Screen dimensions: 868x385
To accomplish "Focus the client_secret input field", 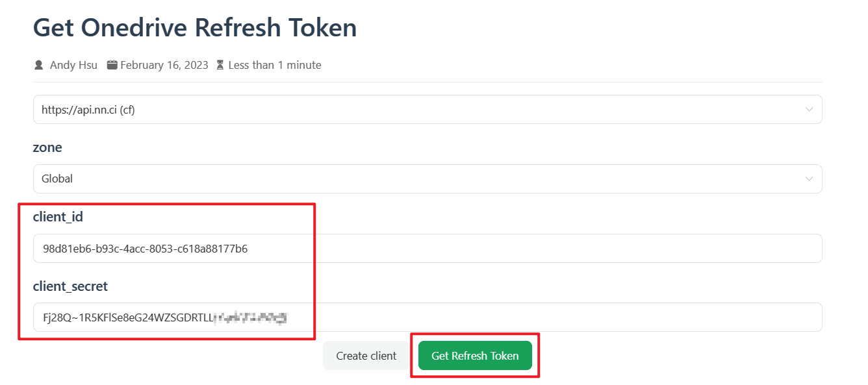I will coord(520,317).
